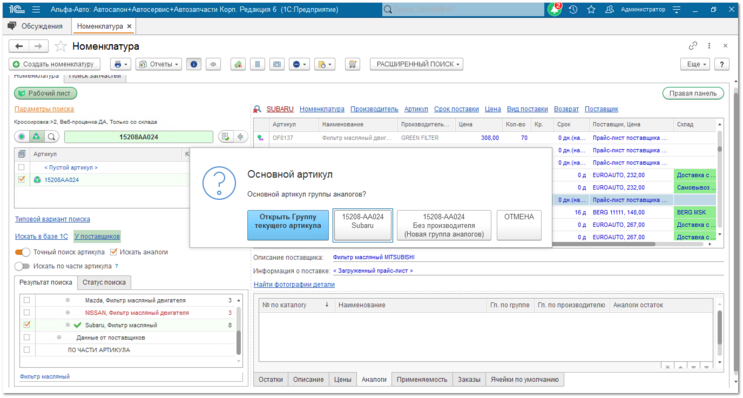Click the top search field in title bar
This screenshot has height=398, width=743.
(463, 9)
